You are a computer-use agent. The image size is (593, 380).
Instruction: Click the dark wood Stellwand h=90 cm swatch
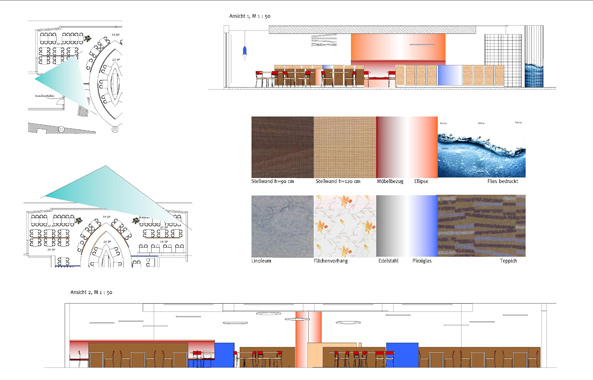(x=283, y=147)
